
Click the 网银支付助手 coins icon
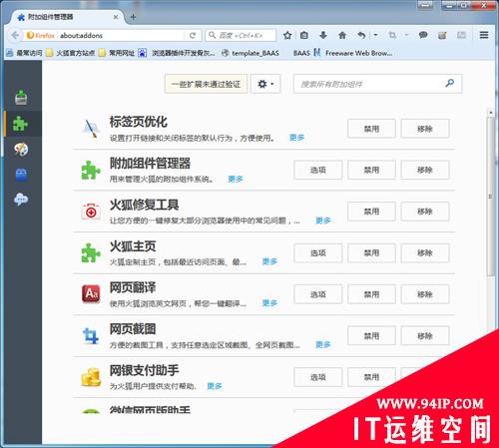91,377
